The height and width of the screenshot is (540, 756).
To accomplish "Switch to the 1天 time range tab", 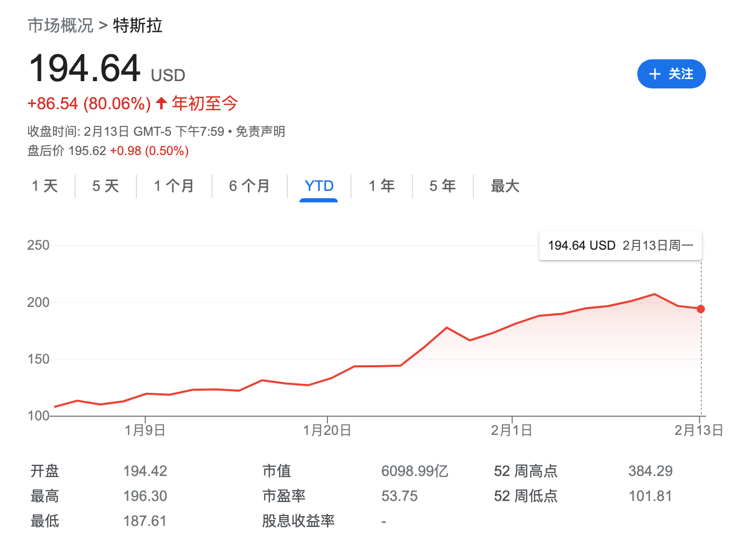I will coord(45,186).
